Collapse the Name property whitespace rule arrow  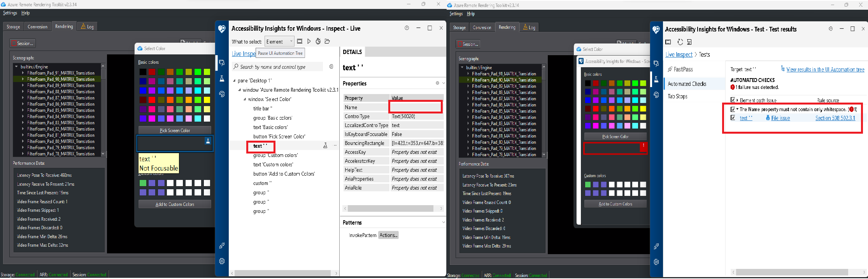tap(737, 110)
